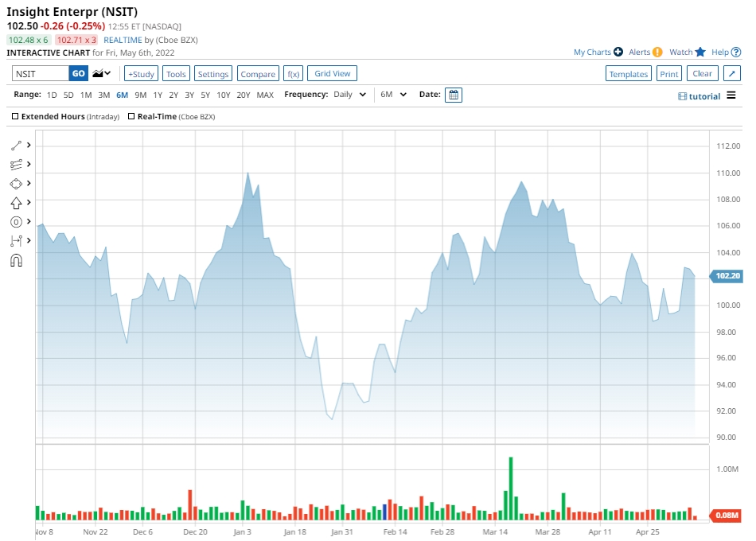Click the expand chart arrow button
Viewport: 756px width, 541px height.
pyautogui.click(x=732, y=74)
